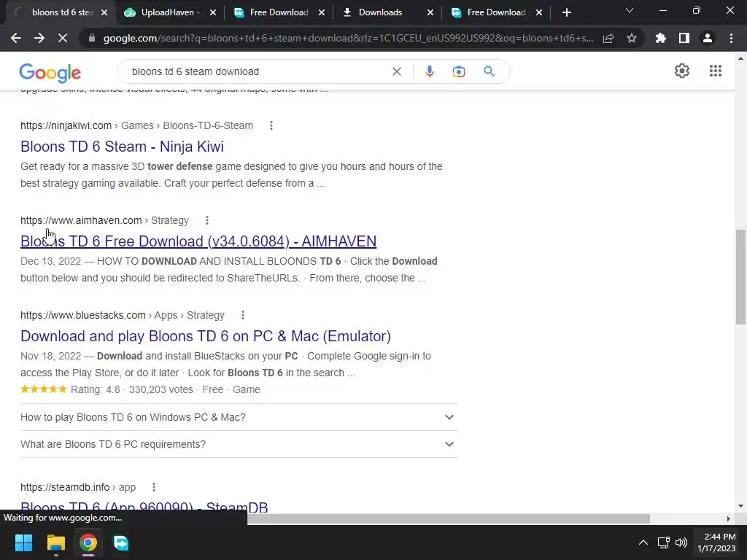Start voice search with microphone
The image size is (747, 560).
click(x=429, y=71)
